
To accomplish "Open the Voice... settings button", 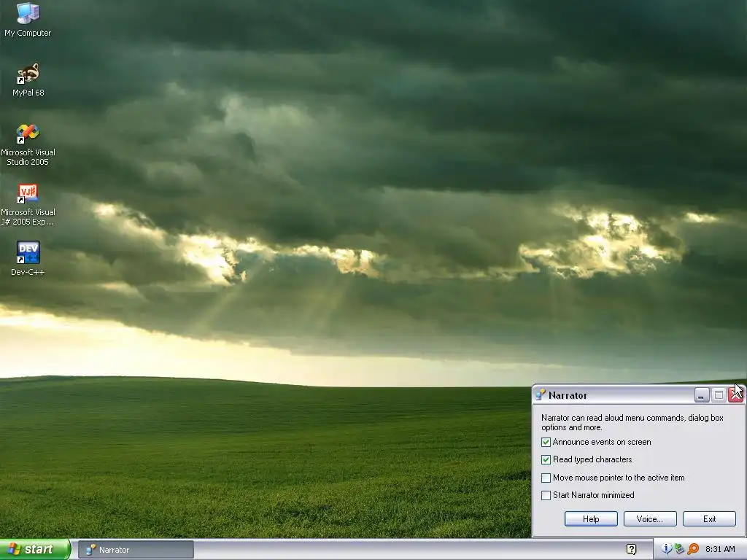I will click(650, 519).
